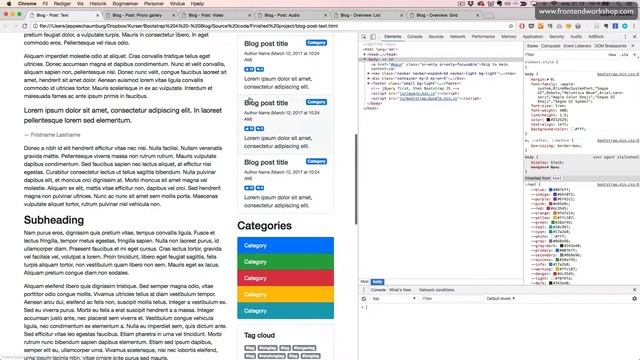Switch to the Performance tab

[483, 37]
